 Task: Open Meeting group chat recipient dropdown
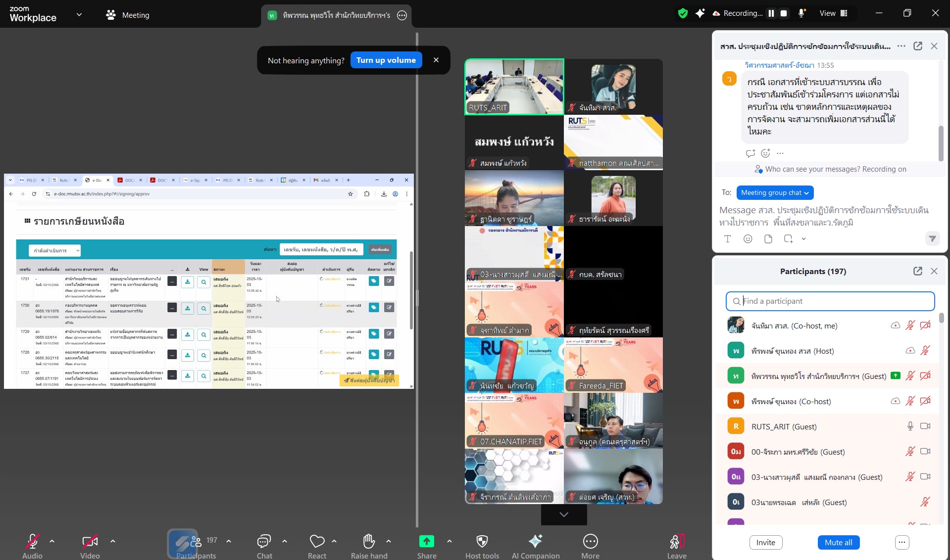pos(774,193)
